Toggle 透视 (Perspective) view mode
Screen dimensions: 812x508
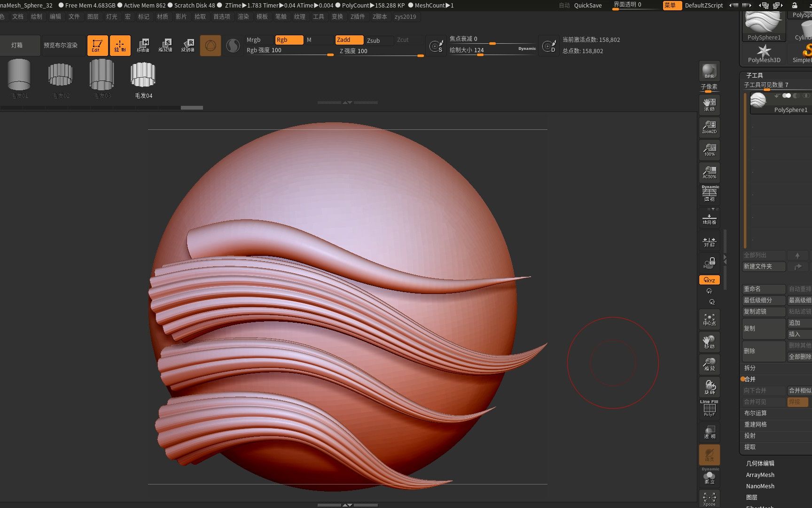(x=709, y=193)
